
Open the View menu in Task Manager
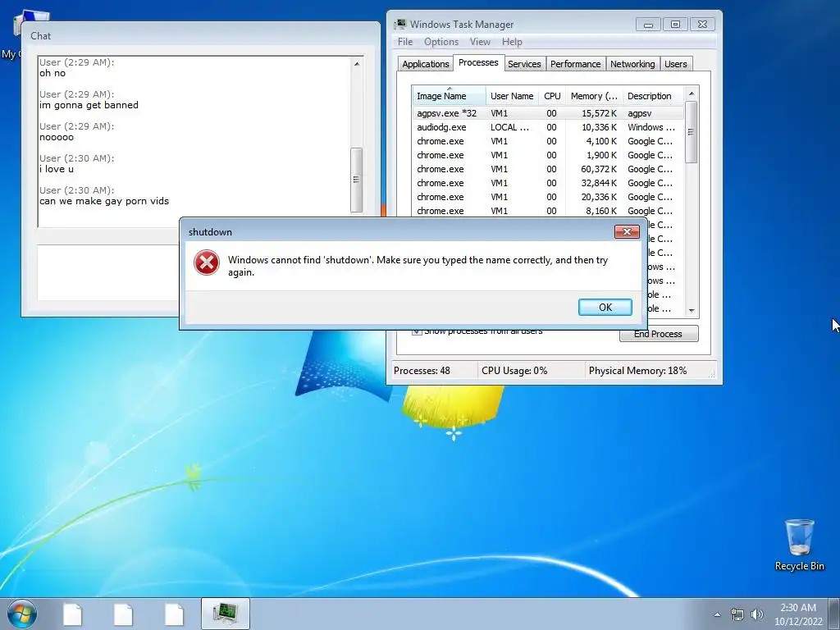(480, 41)
